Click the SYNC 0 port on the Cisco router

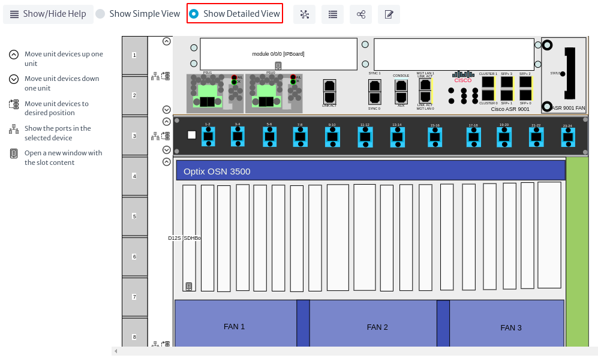click(374, 99)
